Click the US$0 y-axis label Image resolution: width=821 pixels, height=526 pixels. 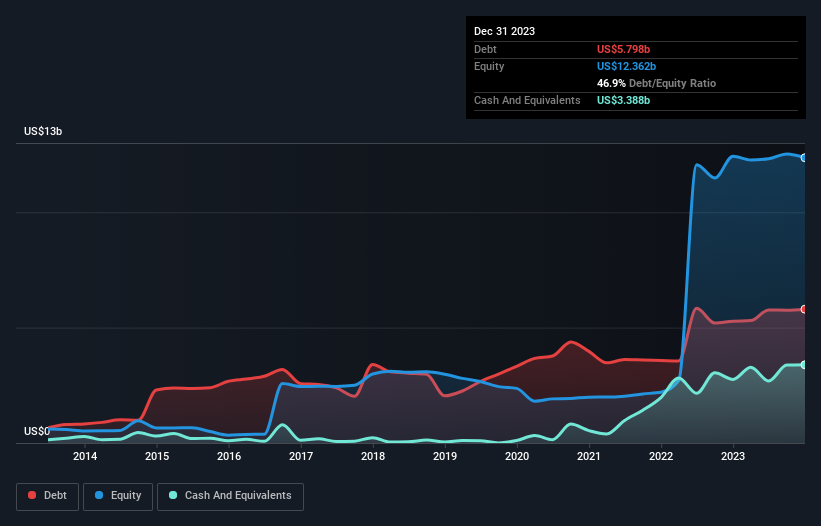tap(37, 431)
